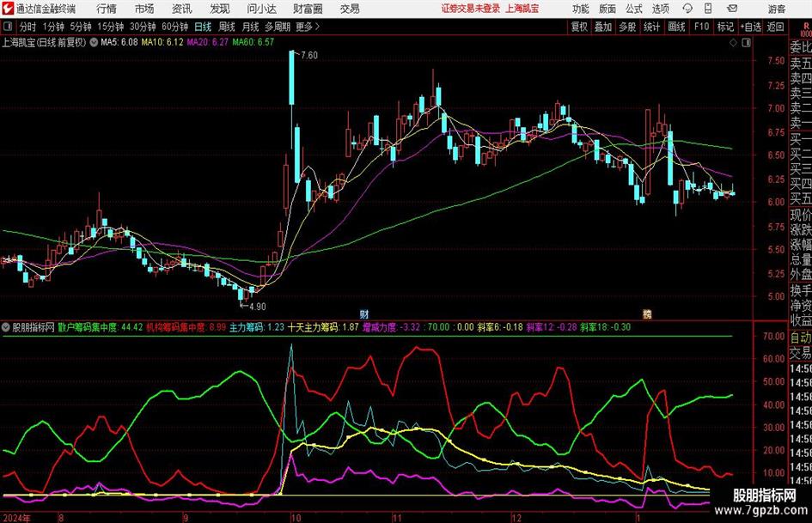The height and width of the screenshot is (523, 812).
Task: Click the 增减力度 -3.32 label
Action: (x=391, y=327)
